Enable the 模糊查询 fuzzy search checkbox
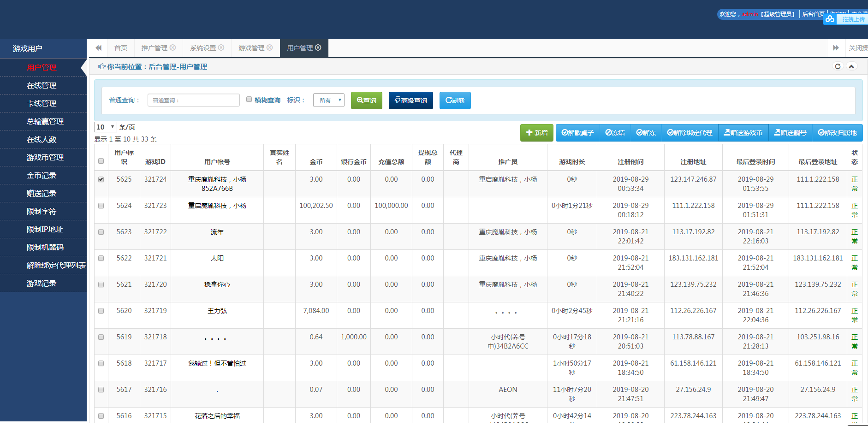The height and width of the screenshot is (426, 868). 249,100
